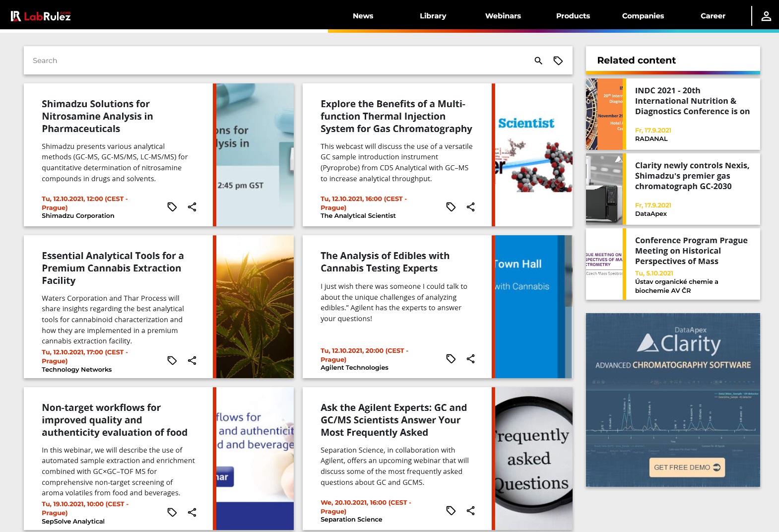
Task: Click the LabRulez logo
Action: (x=41, y=16)
